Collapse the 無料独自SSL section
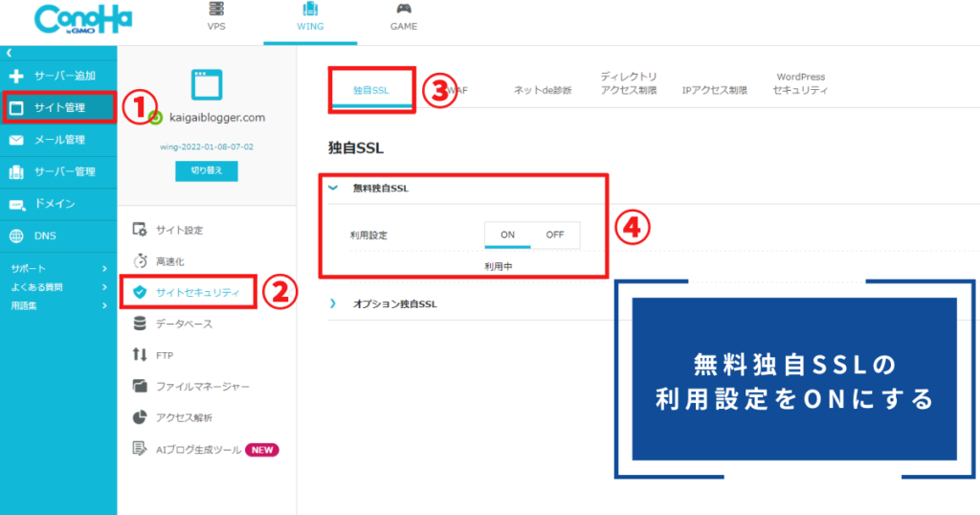 333,189
